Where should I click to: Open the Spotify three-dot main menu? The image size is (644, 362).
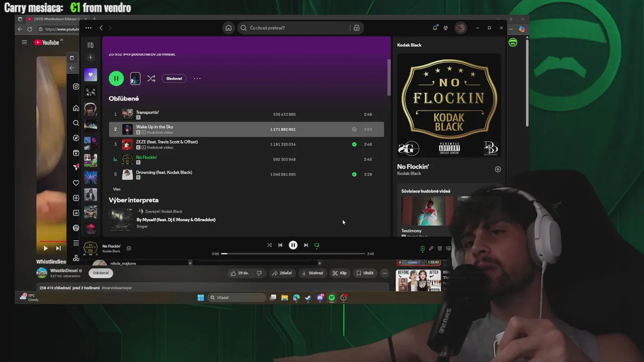pyautogui.click(x=89, y=28)
